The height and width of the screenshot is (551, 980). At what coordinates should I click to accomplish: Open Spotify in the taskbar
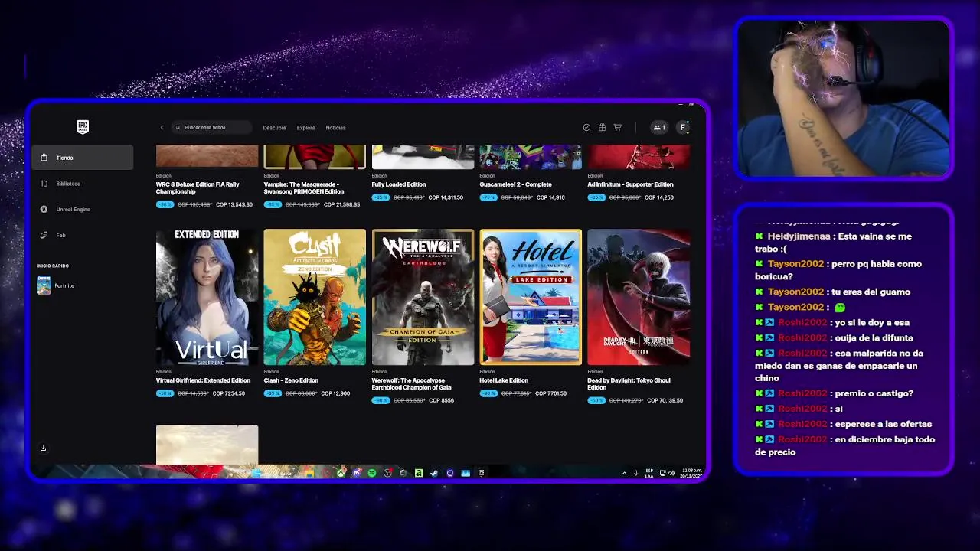[x=372, y=473]
